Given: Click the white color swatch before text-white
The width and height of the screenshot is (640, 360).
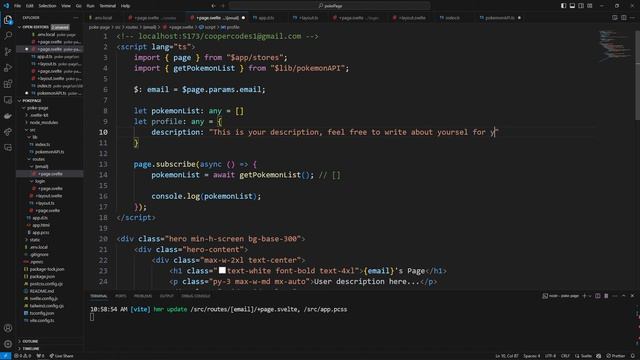Looking at the screenshot, I should pyautogui.click(x=222, y=270).
